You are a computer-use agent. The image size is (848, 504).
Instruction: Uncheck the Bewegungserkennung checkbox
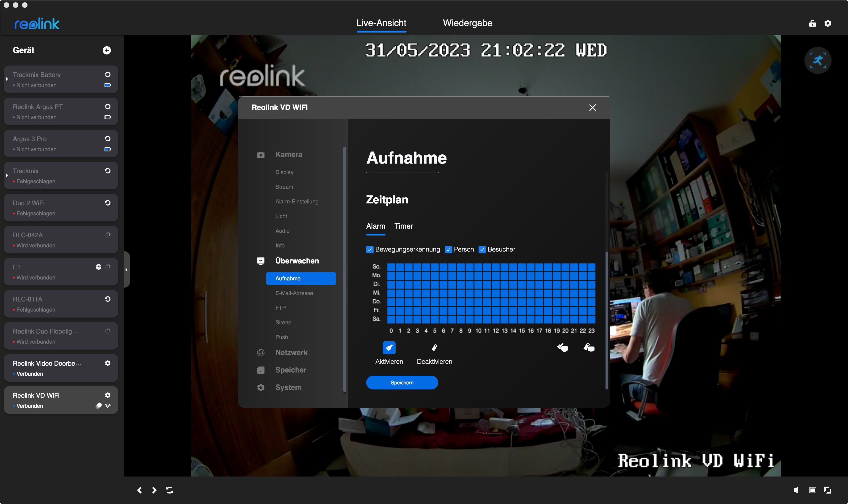click(x=370, y=250)
